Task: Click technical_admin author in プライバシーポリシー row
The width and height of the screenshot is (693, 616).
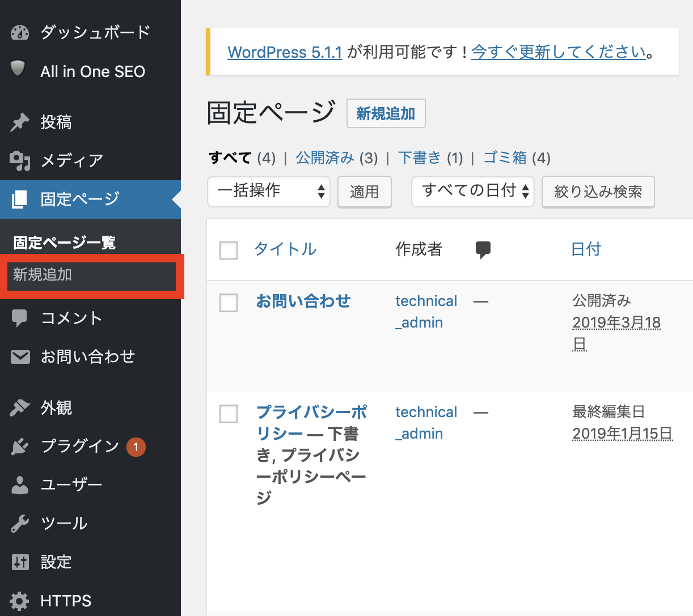Action: tap(426, 423)
